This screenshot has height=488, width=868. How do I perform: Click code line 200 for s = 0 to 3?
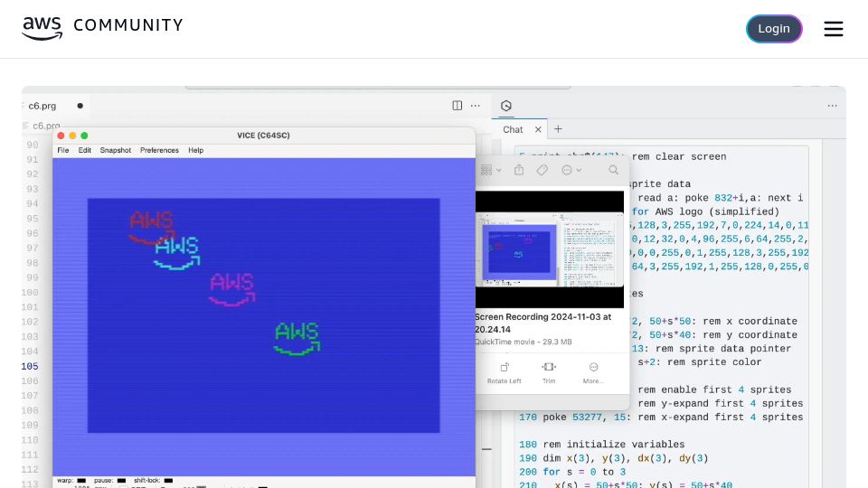[572, 472]
